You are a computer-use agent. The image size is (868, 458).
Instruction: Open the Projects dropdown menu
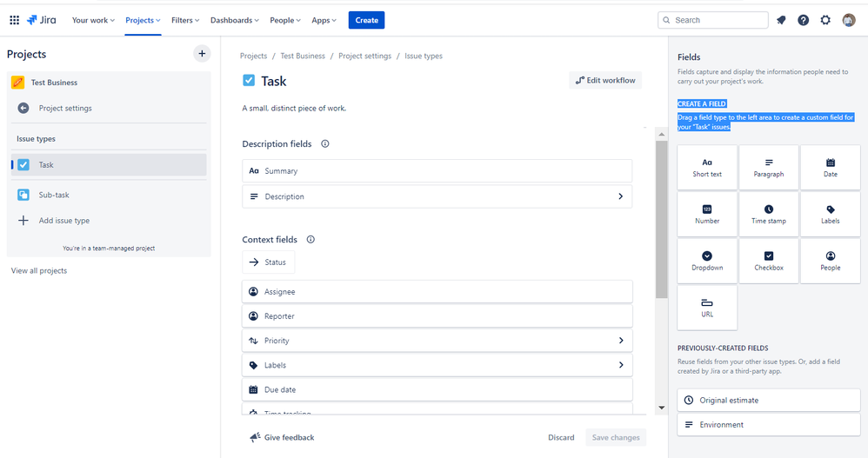143,20
